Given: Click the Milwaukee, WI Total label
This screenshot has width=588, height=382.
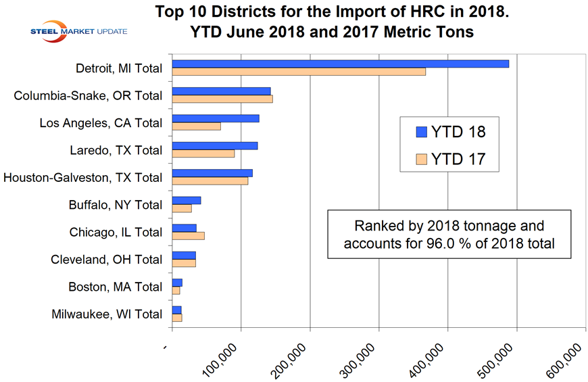Looking at the screenshot, I should pyautogui.click(x=107, y=314).
